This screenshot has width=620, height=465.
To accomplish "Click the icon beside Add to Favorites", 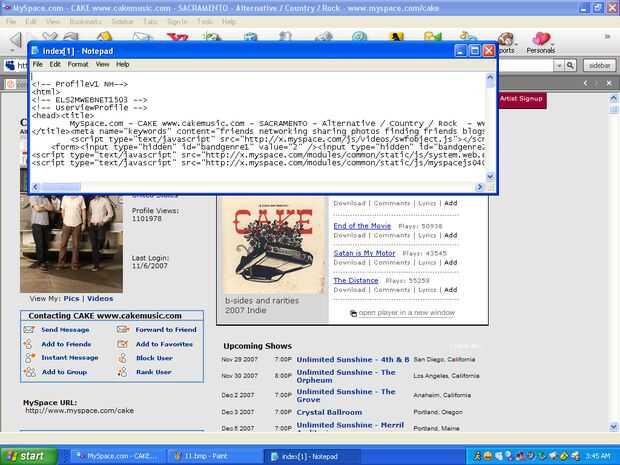I will [x=123, y=344].
